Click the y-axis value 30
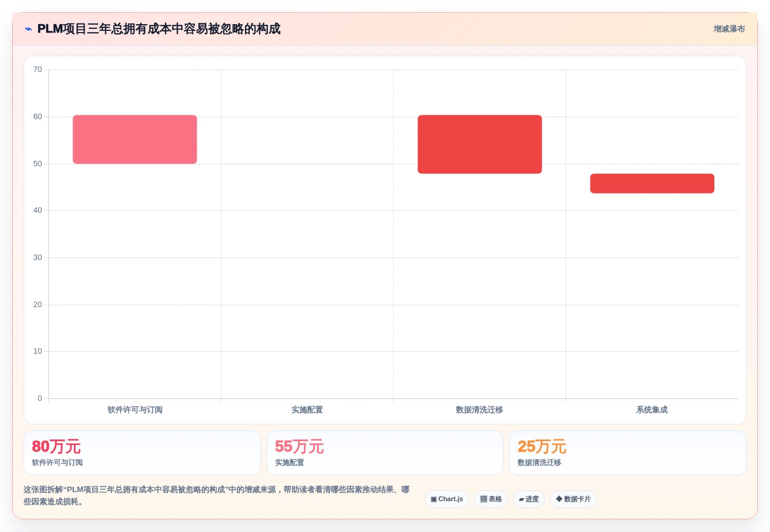Image resolution: width=770 pixels, height=532 pixels. pyautogui.click(x=38, y=258)
